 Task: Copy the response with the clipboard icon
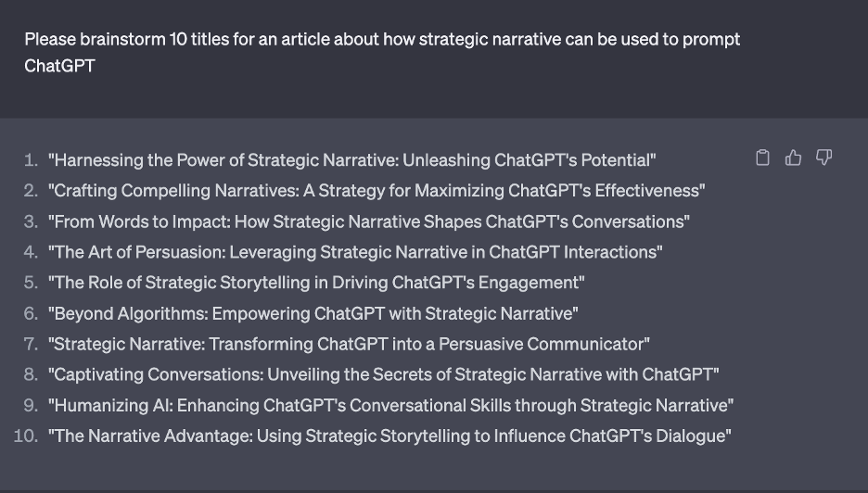click(762, 158)
